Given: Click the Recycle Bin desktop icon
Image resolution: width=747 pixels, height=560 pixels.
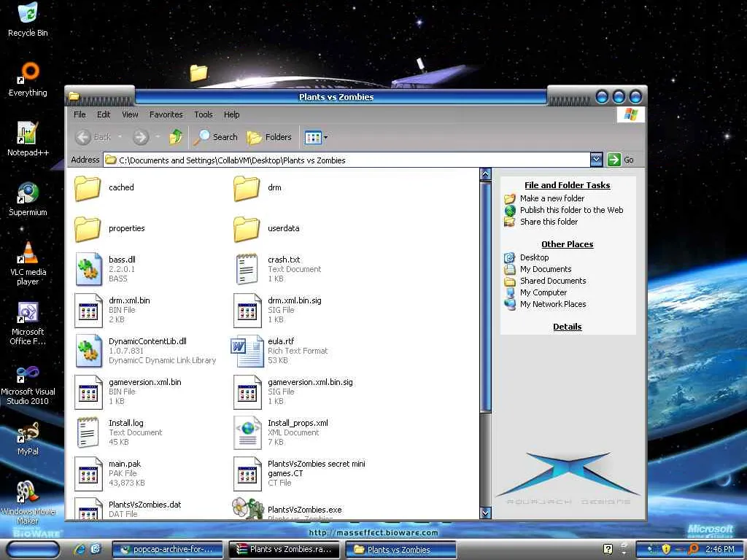Looking at the screenshot, I should (x=28, y=20).
